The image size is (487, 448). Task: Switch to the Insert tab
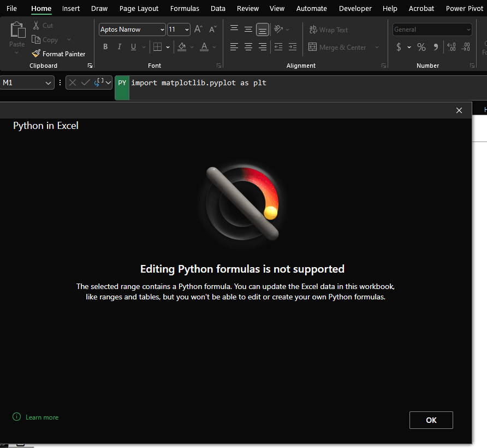71,8
